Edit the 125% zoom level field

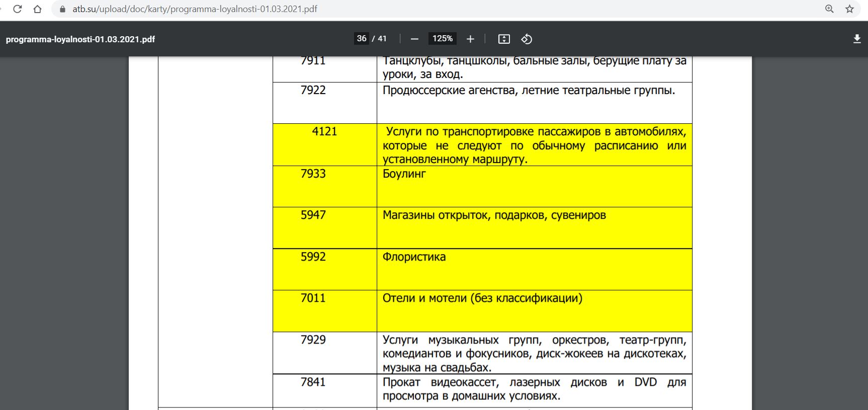coord(443,39)
